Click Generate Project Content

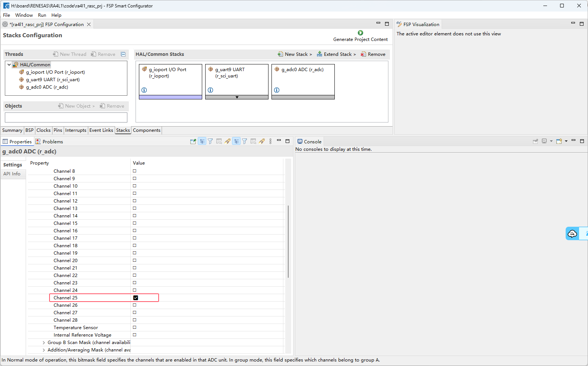(360, 36)
